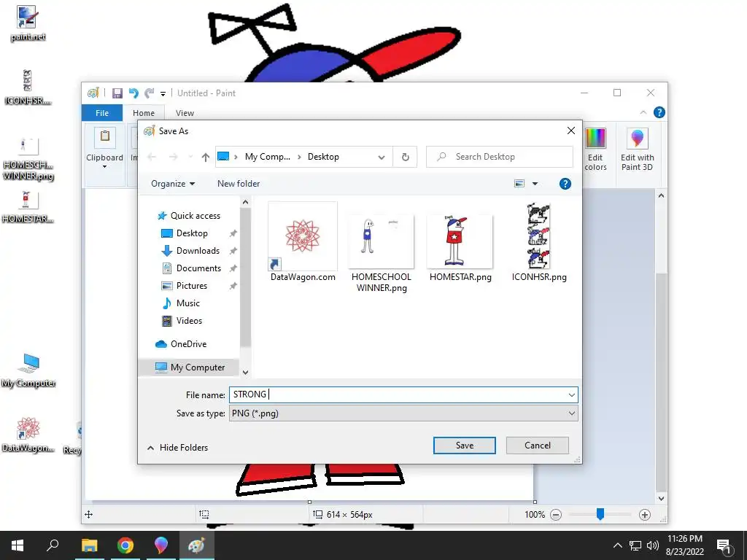Screen dimensions: 747x560
Task: Open the Customize Quick Access Toolbar arrow in Paint
Action: point(163,94)
